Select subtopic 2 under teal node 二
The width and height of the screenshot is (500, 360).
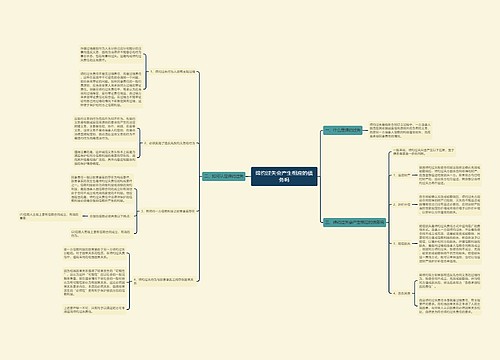[402, 204]
